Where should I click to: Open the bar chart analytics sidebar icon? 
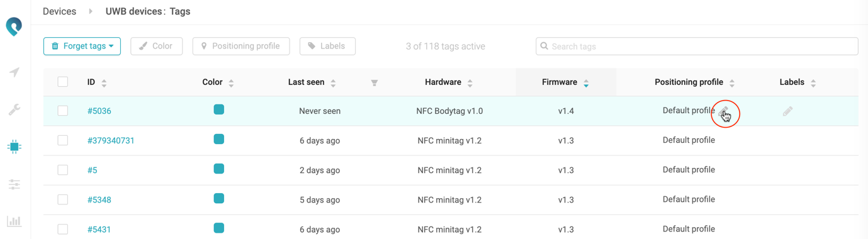point(14,221)
